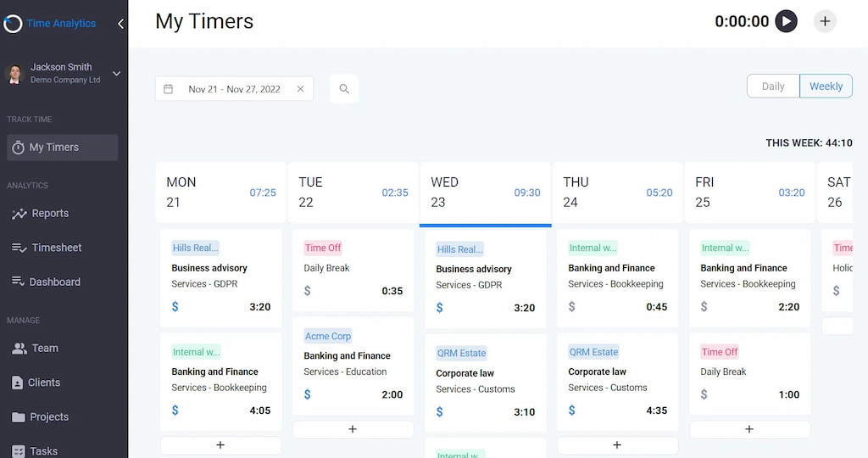868x458 pixels.
Task: Clear the date range with the X
Action: click(300, 88)
